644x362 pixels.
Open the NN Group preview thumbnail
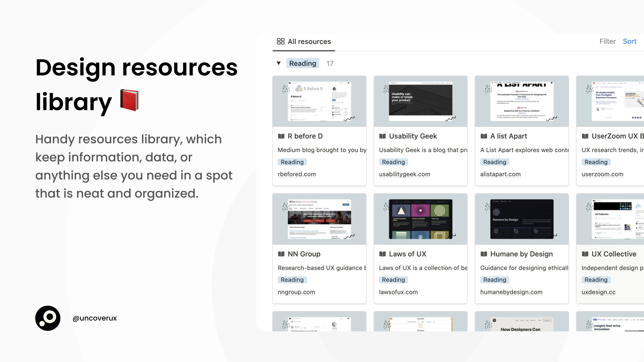click(319, 219)
